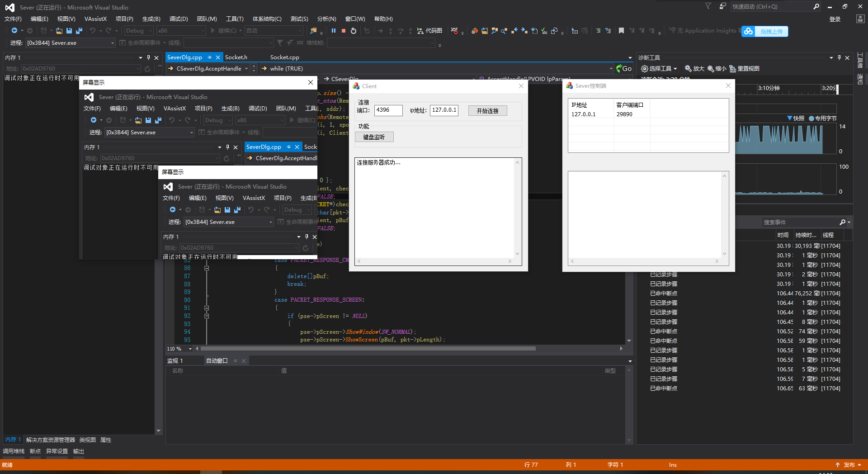Click the VA spell check (abc) icon
868x474 pixels.
pyautogui.click(x=544, y=31)
